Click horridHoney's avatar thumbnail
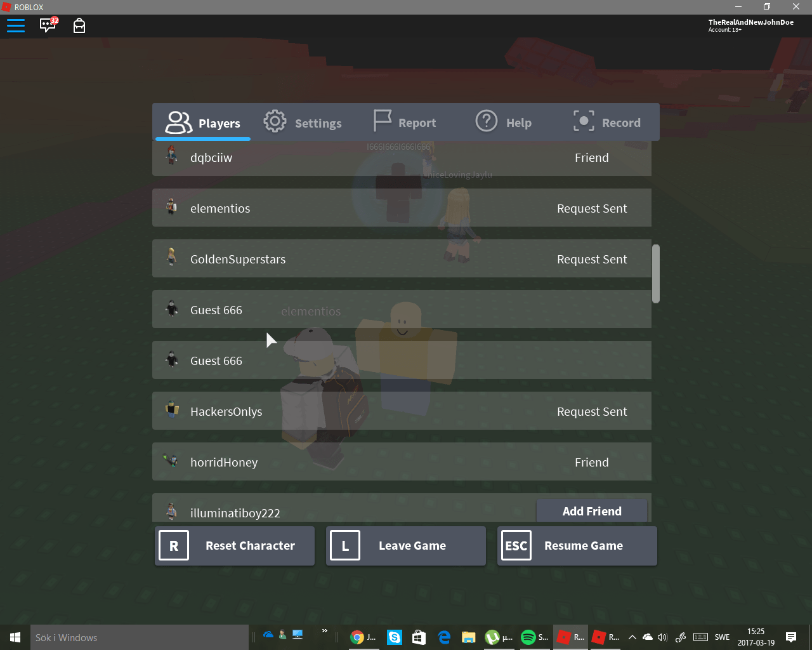Viewport: 812px width, 650px height. (171, 461)
